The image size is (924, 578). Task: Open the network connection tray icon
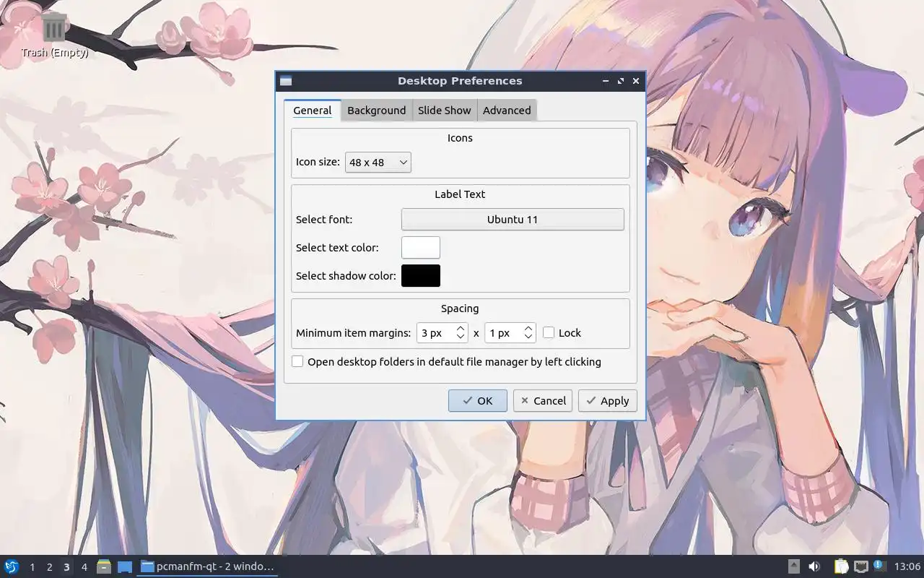coord(860,566)
